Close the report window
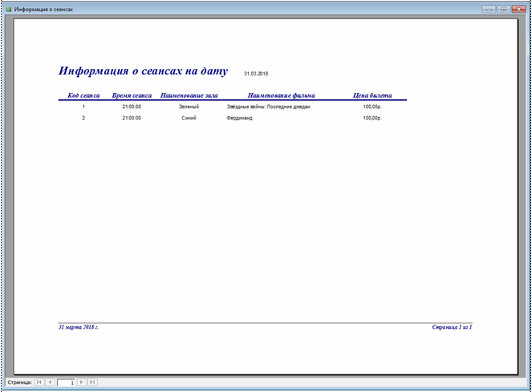The width and height of the screenshot is (532, 392). click(x=519, y=9)
